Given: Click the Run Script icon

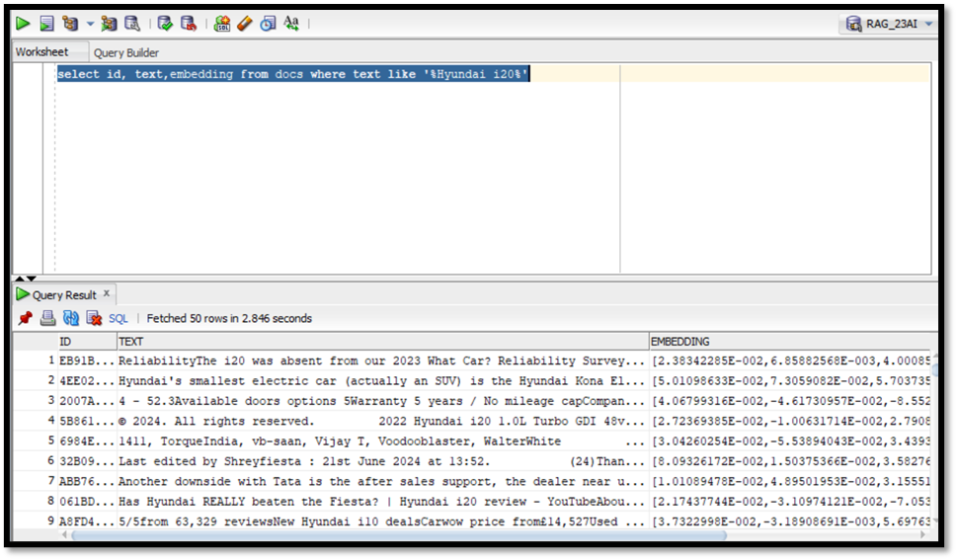Looking at the screenshot, I should coord(46,24).
